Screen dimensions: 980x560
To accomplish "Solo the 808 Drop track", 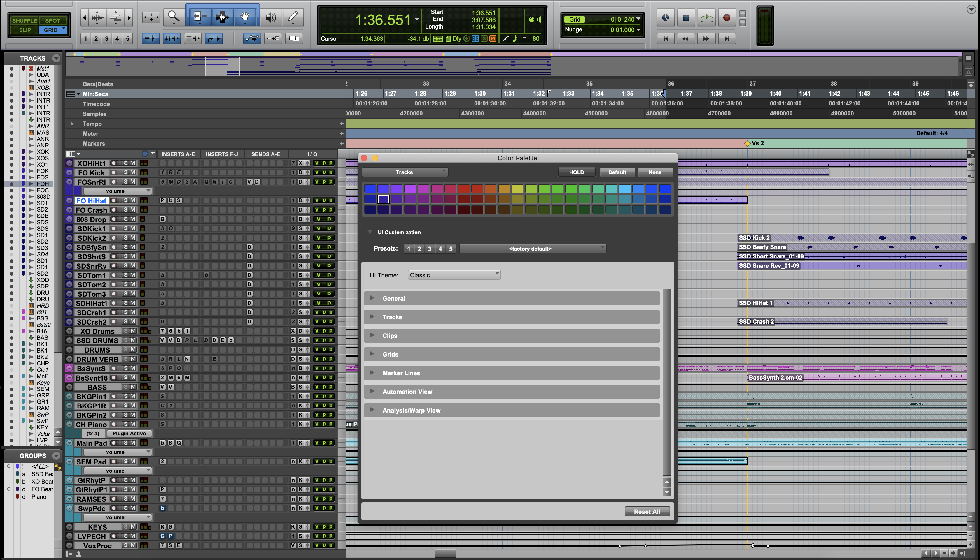I will pos(125,219).
